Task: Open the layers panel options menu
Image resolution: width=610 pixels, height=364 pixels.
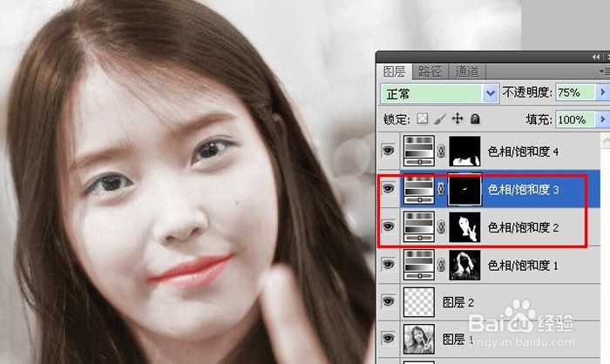Action: [604, 71]
